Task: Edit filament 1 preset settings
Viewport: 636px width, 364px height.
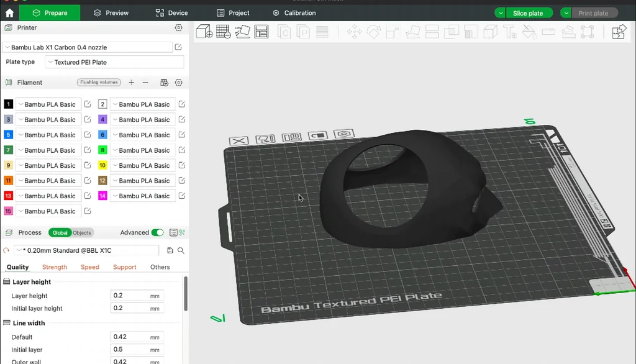Action: click(87, 104)
